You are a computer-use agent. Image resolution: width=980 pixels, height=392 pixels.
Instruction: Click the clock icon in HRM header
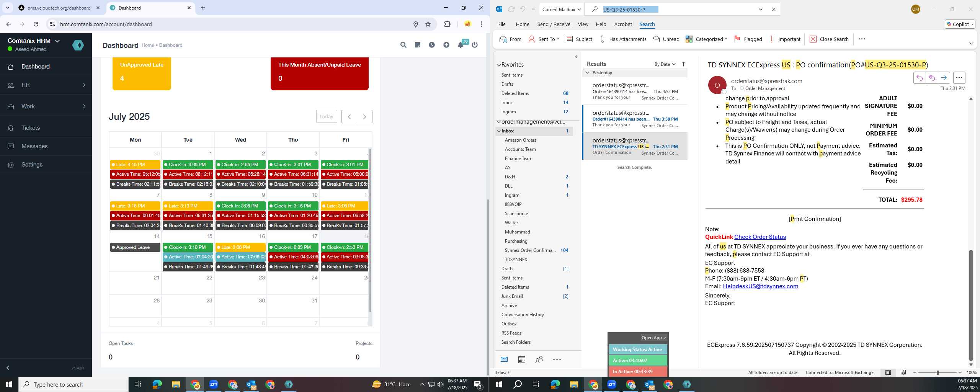pyautogui.click(x=432, y=45)
